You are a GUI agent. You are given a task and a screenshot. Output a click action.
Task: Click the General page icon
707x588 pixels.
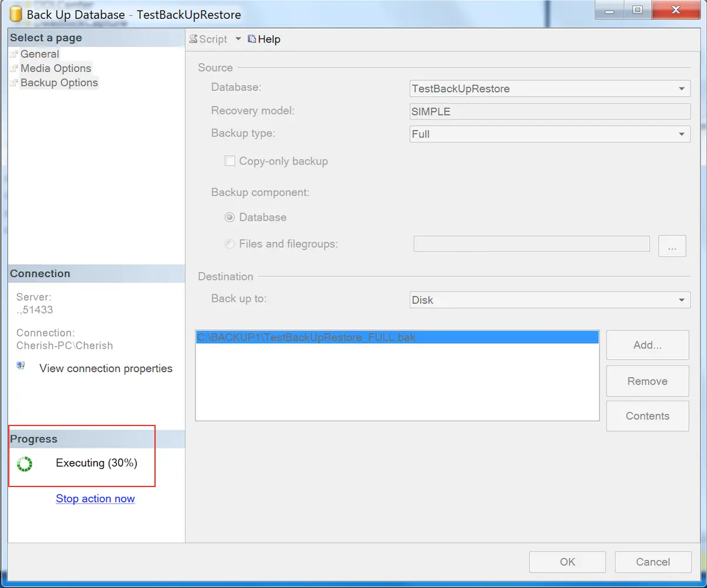click(14, 54)
